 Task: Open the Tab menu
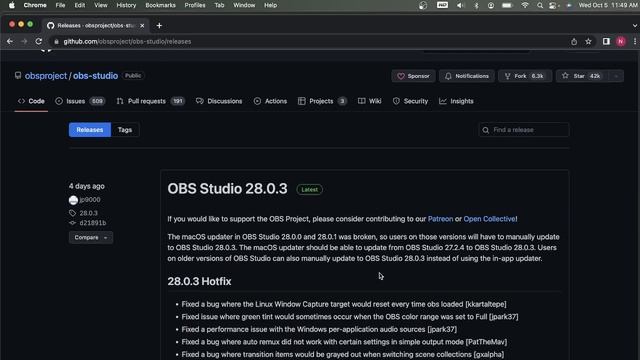coord(219,5)
